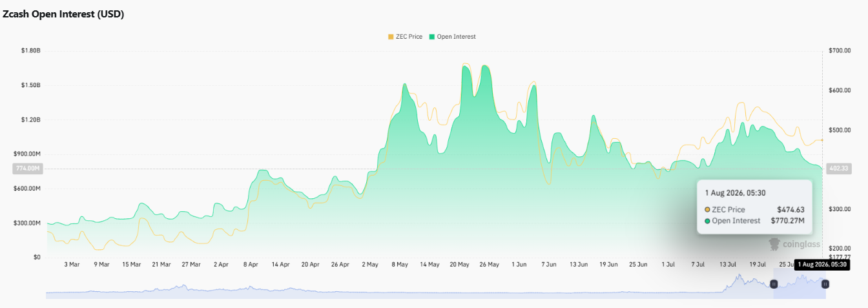
Task: Click the $770.27M value in the tooltip
Action: [788, 221]
